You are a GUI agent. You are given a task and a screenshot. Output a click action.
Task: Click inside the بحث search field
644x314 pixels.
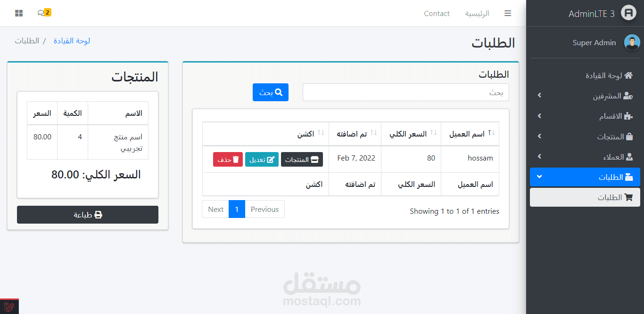click(x=405, y=92)
